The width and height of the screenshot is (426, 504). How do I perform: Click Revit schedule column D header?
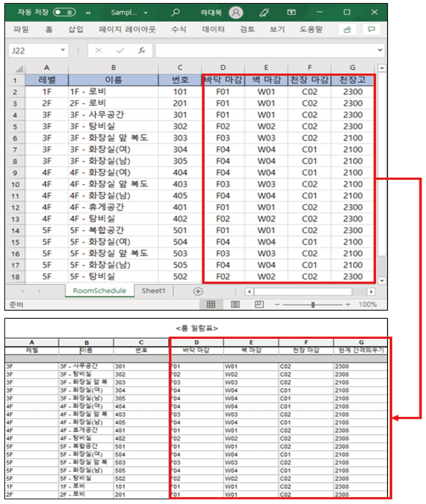coord(196,343)
